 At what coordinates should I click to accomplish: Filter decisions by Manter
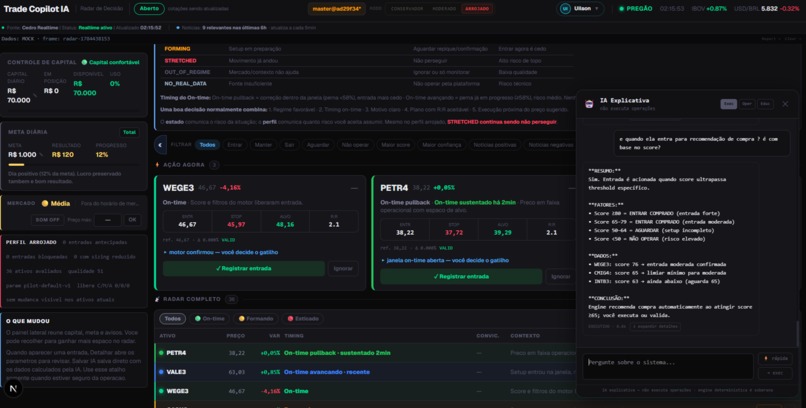tap(263, 145)
